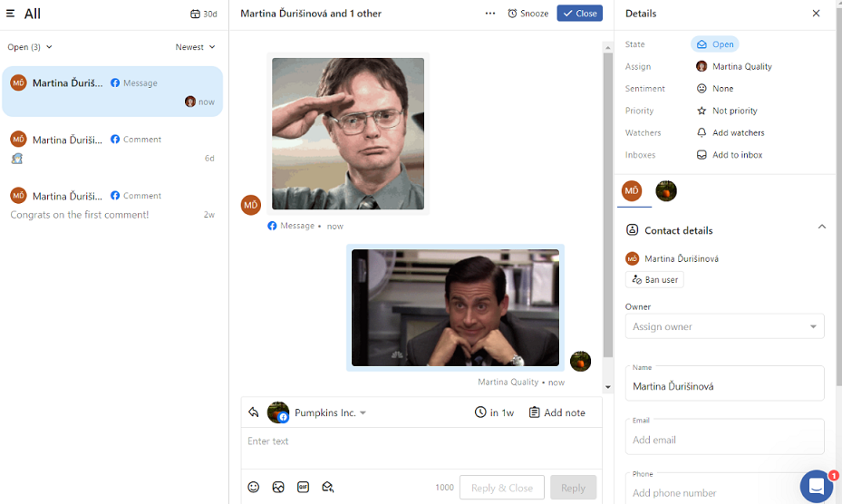Switch to the pumpkin profile tab

click(666, 190)
